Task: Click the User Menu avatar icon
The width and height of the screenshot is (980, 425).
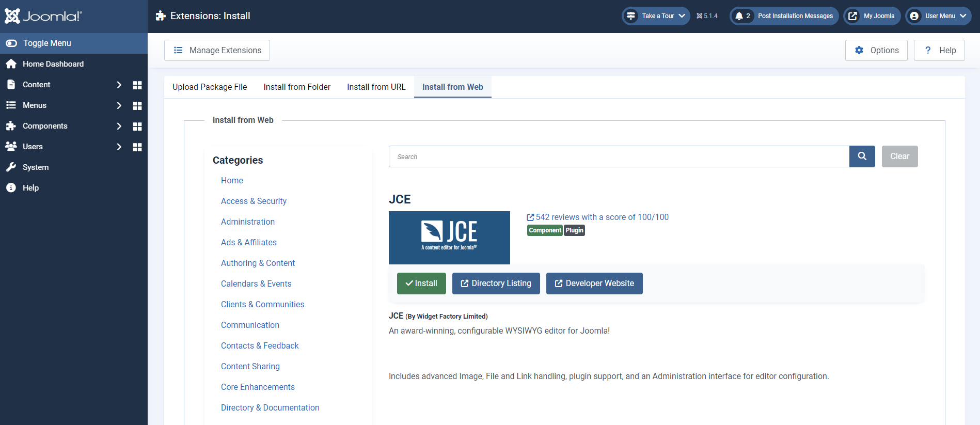Action: coord(914,16)
